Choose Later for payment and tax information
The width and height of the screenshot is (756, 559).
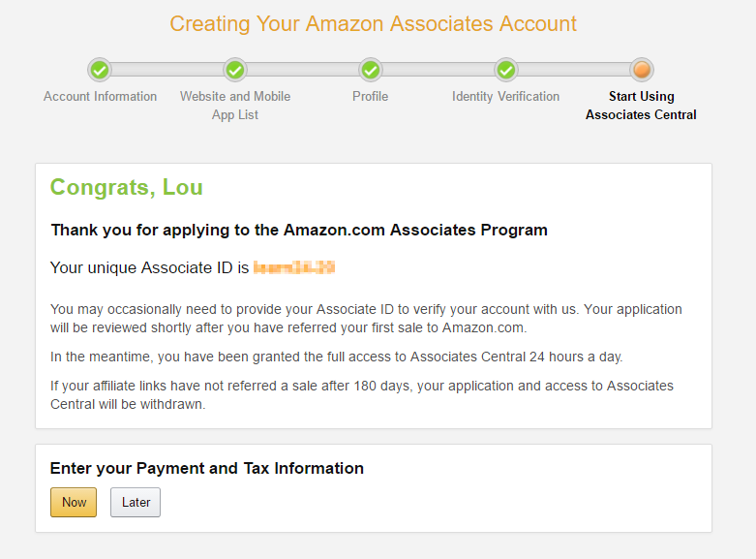tap(136, 502)
